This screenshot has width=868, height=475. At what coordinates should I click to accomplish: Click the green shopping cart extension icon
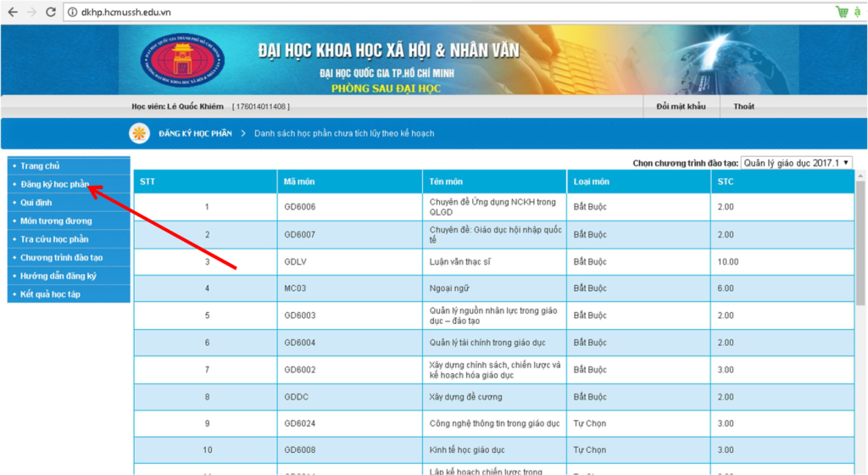[842, 12]
